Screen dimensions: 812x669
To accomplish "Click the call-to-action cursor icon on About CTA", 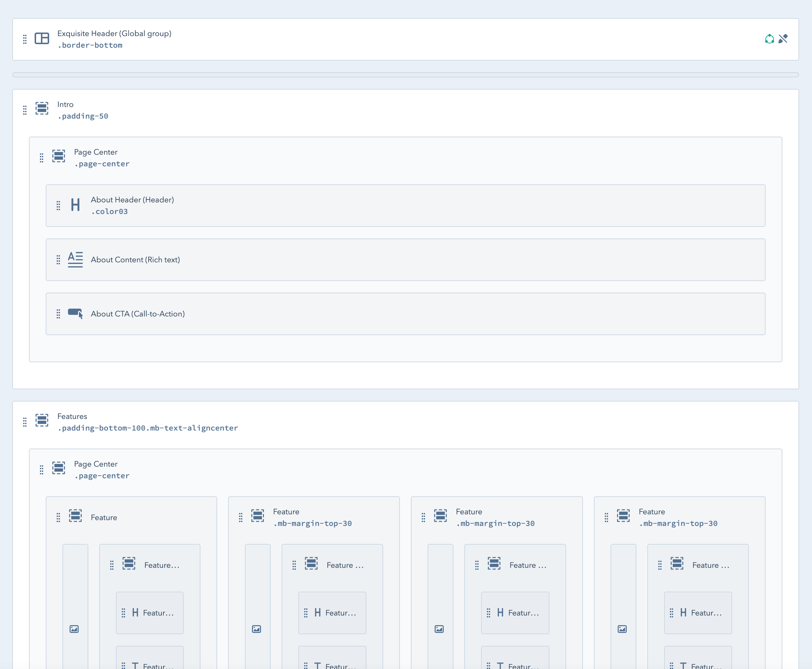I will point(75,314).
